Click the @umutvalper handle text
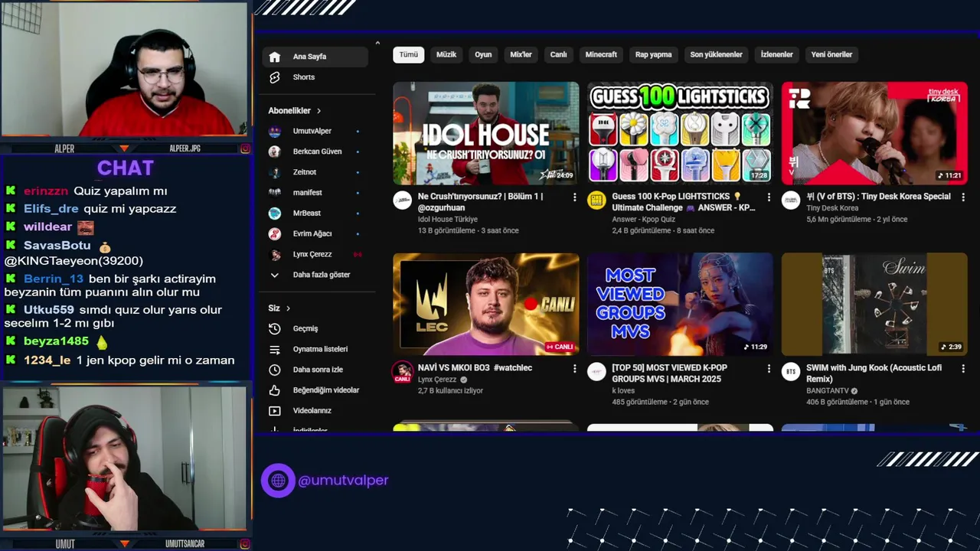 (343, 481)
